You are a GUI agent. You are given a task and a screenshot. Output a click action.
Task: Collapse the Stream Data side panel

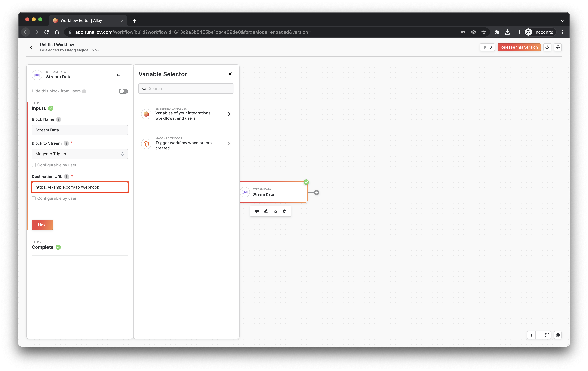[117, 75]
